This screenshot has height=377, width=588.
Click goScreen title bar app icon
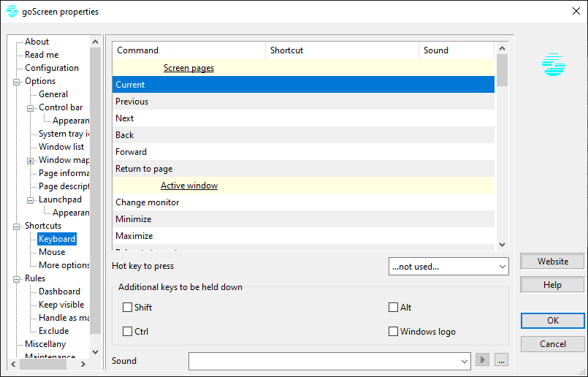(x=12, y=11)
